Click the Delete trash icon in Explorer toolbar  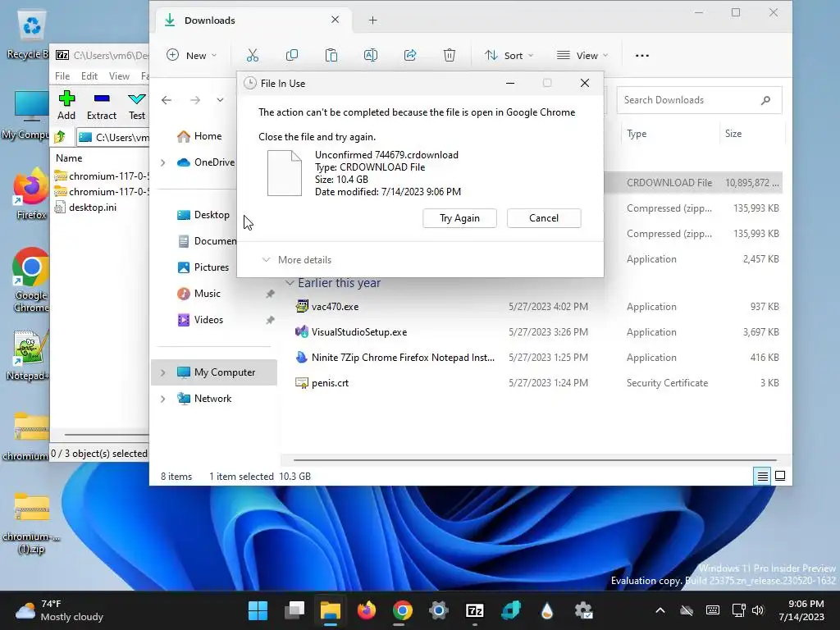pyautogui.click(x=450, y=55)
